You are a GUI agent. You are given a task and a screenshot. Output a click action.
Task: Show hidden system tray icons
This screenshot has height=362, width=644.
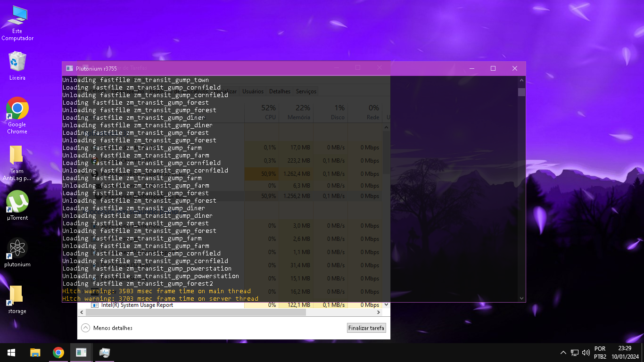[x=563, y=353]
